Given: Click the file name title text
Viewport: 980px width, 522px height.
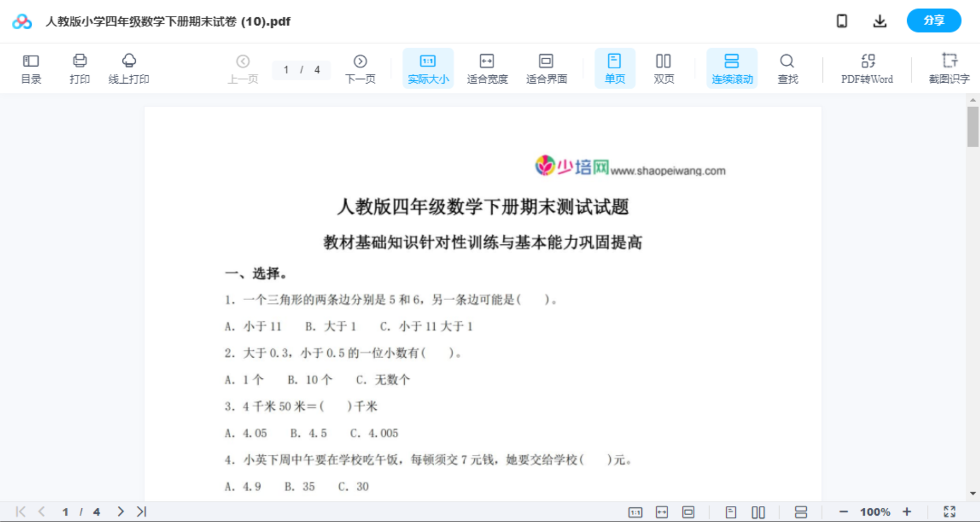Looking at the screenshot, I should click(x=168, y=22).
